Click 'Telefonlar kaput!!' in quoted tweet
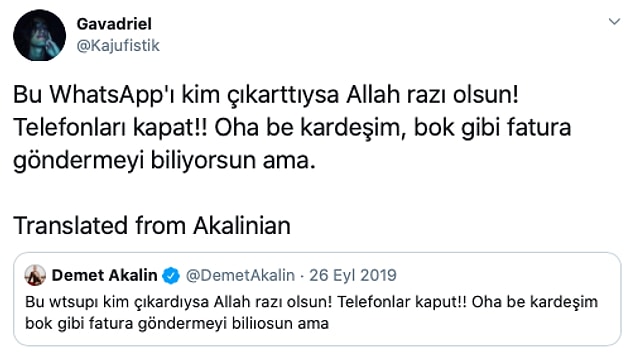The image size is (635, 361). click(402, 302)
